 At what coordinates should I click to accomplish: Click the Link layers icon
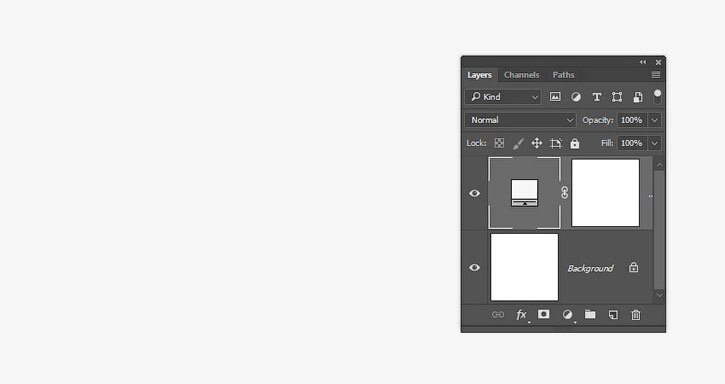pyautogui.click(x=498, y=315)
